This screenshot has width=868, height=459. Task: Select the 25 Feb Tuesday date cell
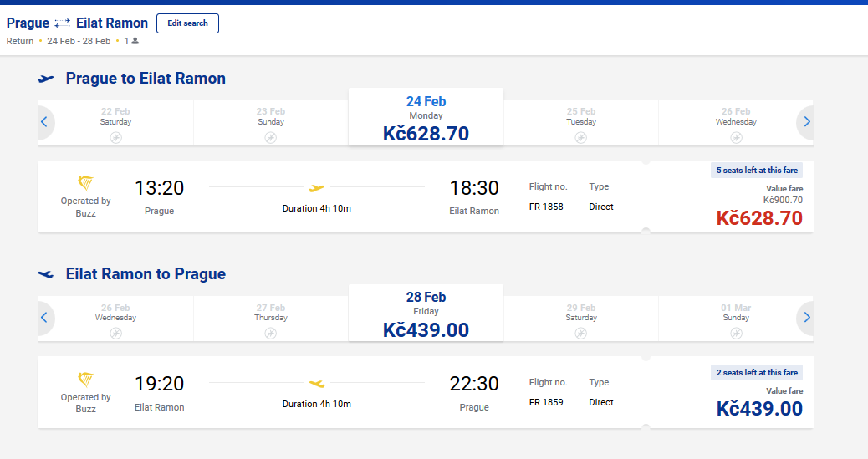coord(580,124)
